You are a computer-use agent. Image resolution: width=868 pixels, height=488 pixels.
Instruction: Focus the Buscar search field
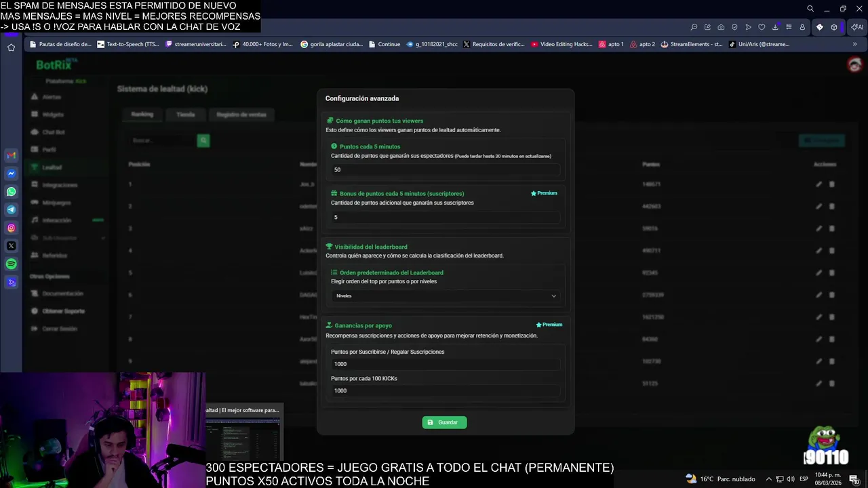[x=162, y=140]
